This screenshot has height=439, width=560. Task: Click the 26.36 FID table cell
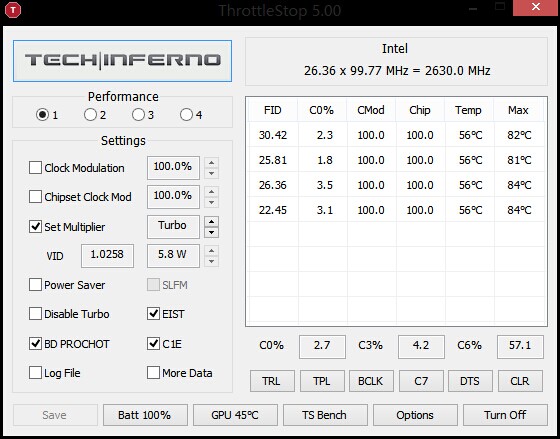tap(273, 185)
